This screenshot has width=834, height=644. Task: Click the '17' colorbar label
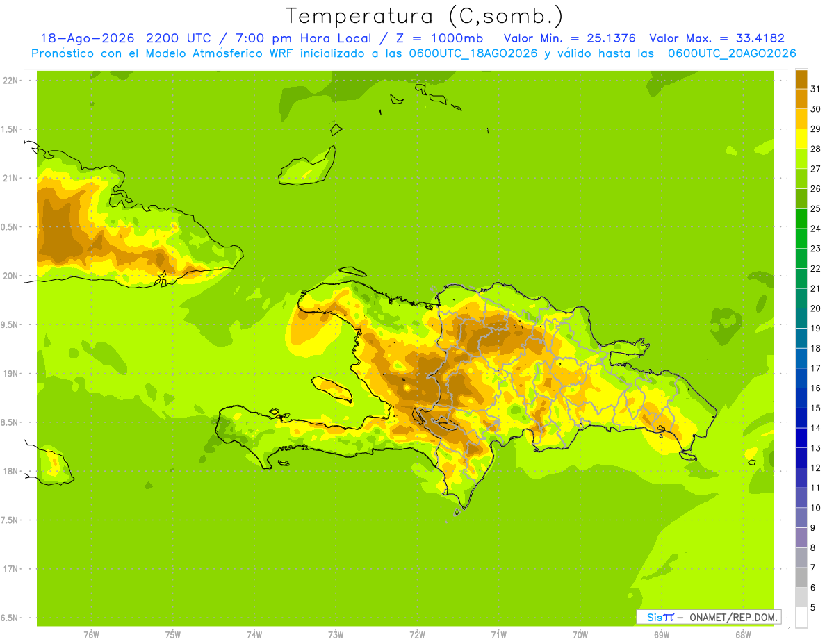(815, 368)
